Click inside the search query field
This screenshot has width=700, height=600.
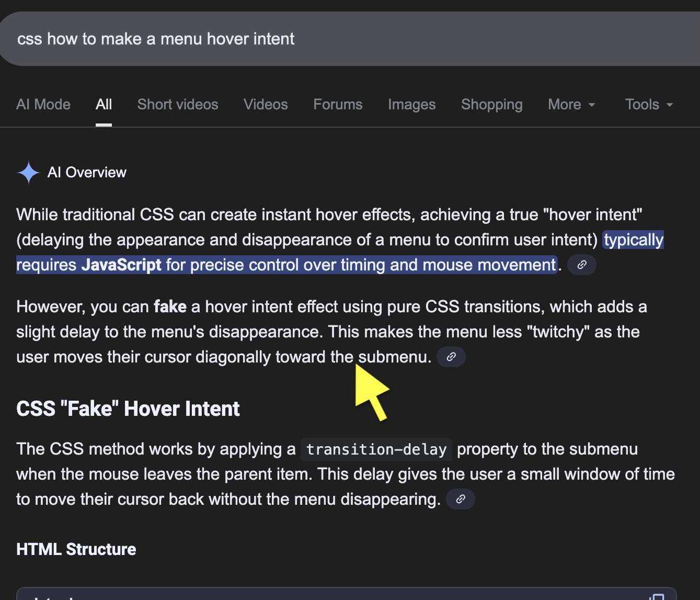click(314, 39)
